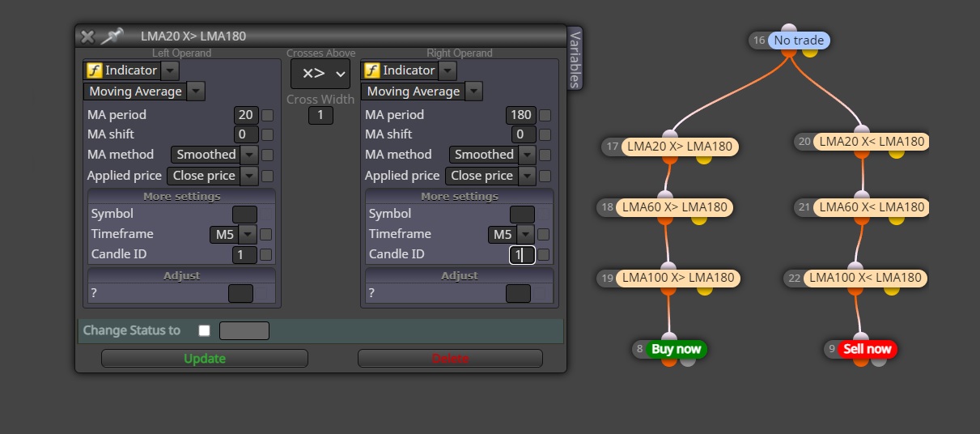Click orange output connector under No trade
Image resolution: width=980 pixels, height=434 pixels.
tap(791, 52)
